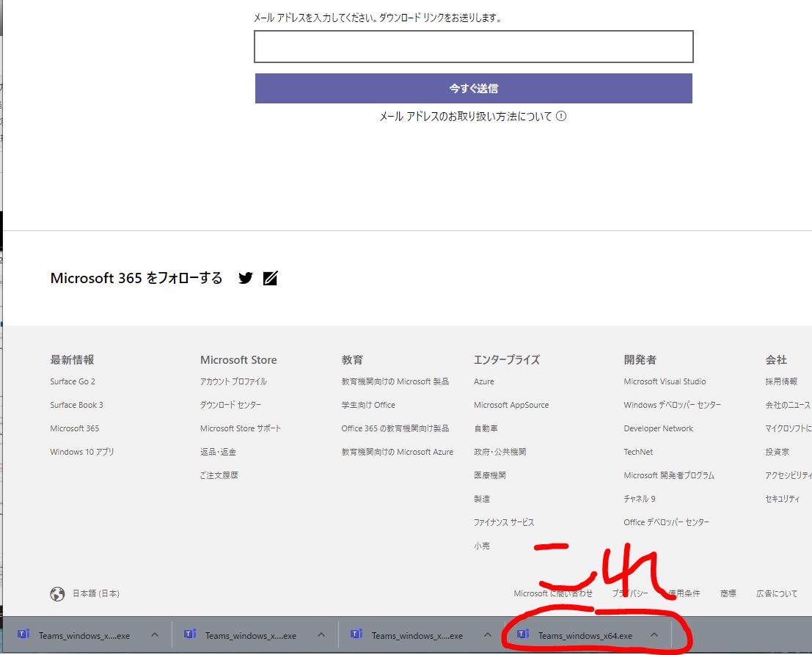Open the Microsoft 365 Twitter icon
This screenshot has width=812, height=655.
246,278
